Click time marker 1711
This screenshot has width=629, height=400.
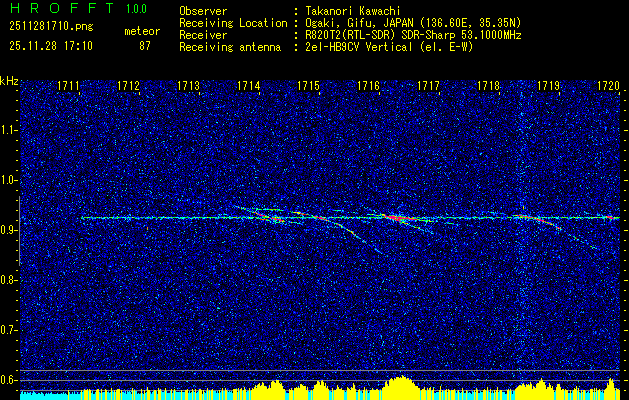(x=68, y=86)
